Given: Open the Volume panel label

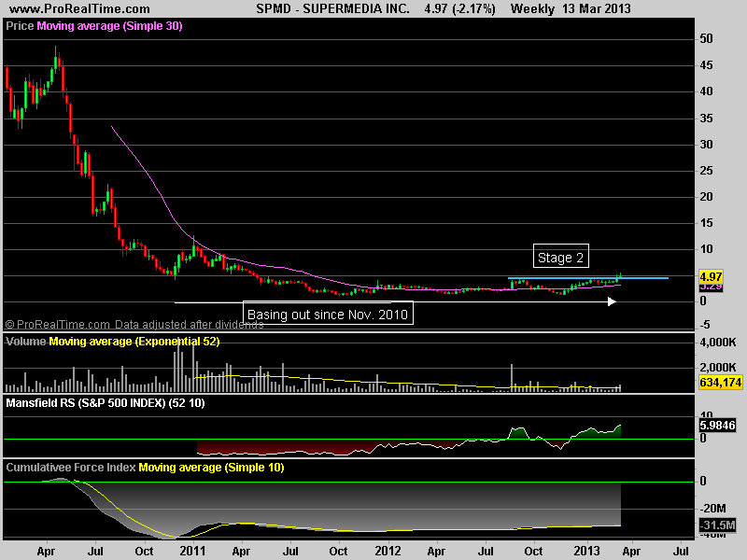Looking at the screenshot, I should click(x=25, y=343).
